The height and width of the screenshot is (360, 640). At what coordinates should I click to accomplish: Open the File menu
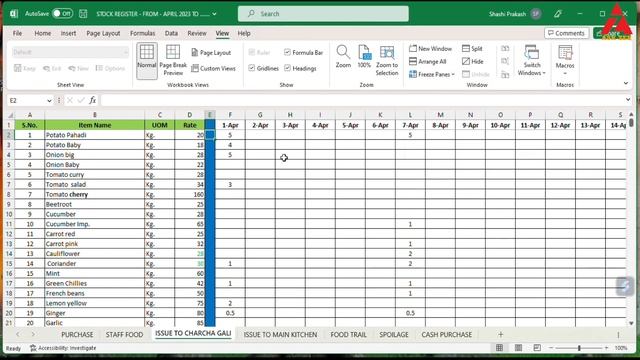[18, 33]
